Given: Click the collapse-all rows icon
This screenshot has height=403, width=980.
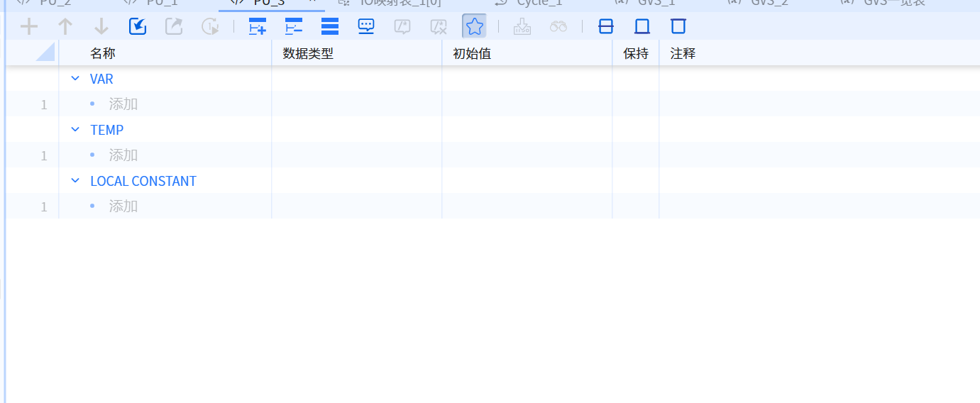Looking at the screenshot, I should pyautogui.click(x=293, y=27).
